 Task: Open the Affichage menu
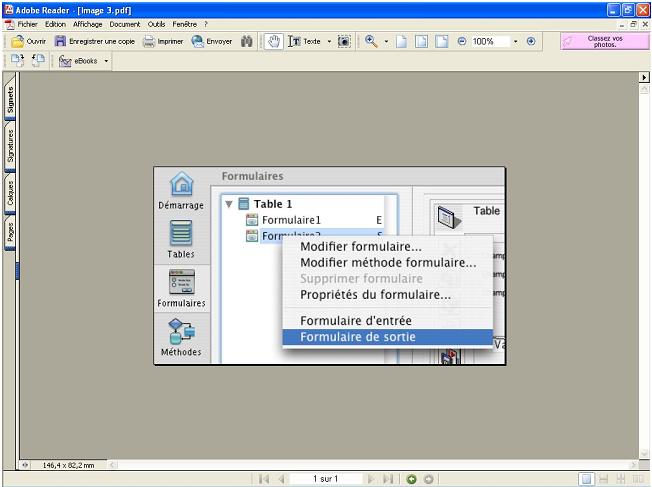(x=87, y=23)
